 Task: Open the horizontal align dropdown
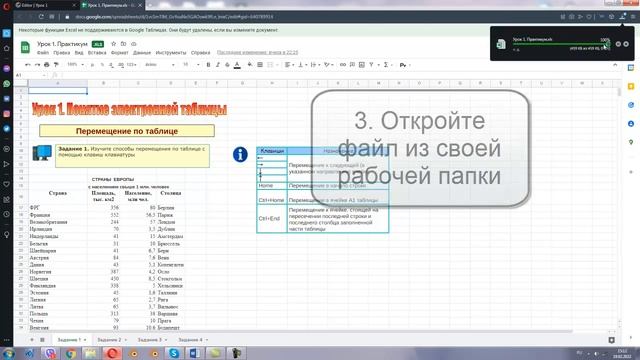289,65
